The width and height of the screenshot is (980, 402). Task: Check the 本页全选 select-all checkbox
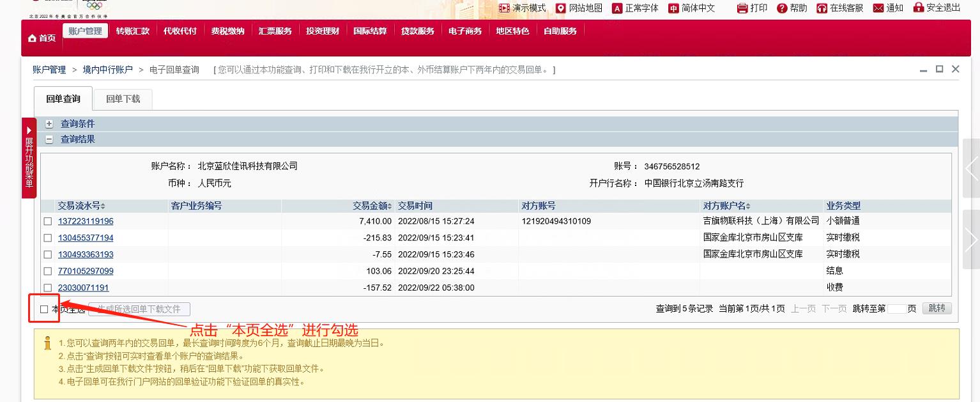(x=43, y=309)
